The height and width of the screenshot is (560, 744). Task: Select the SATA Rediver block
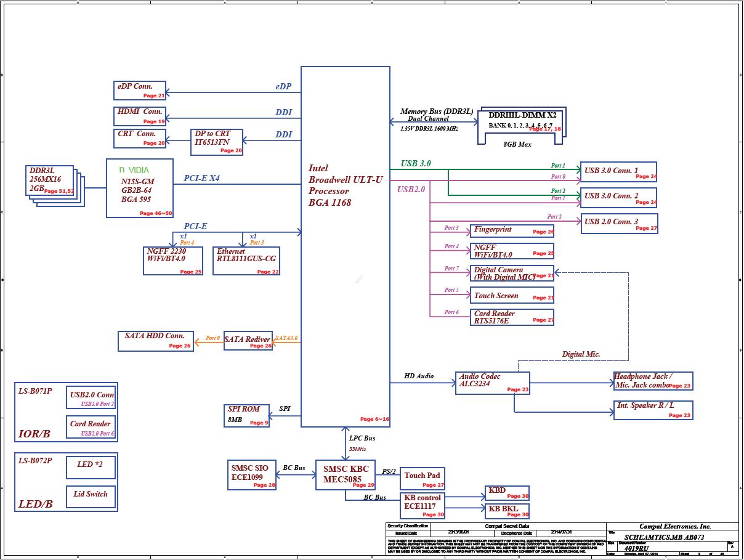tap(248, 341)
